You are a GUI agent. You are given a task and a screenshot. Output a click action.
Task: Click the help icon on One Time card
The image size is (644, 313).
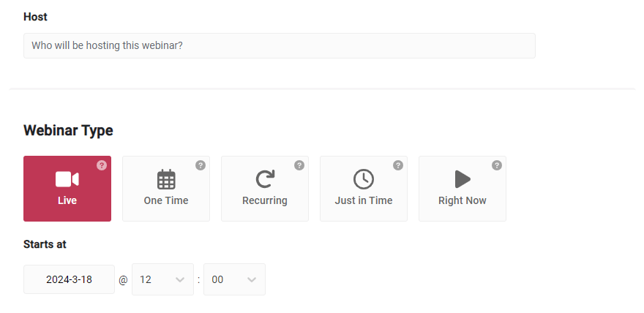point(201,165)
